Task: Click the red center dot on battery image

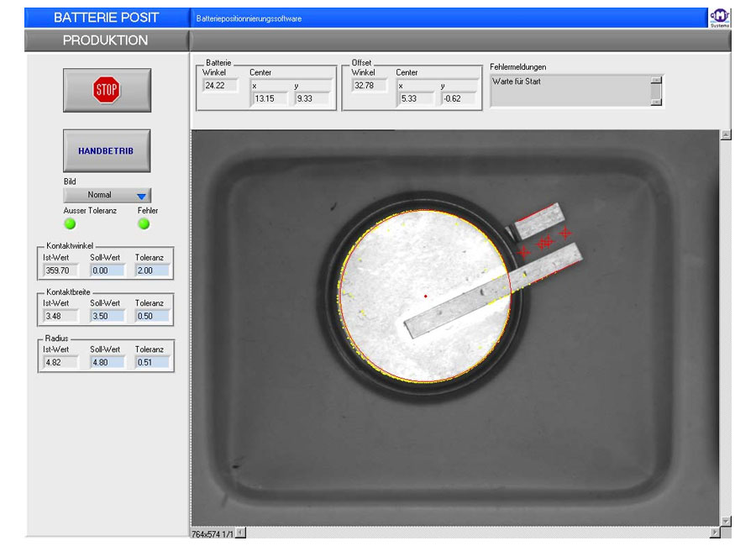Action: [x=426, y=296]
